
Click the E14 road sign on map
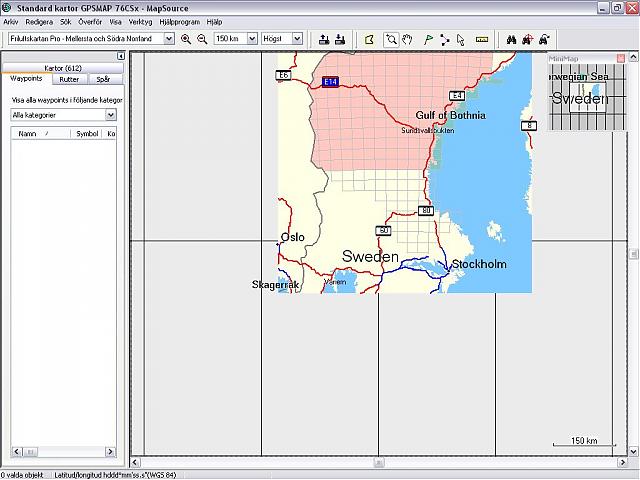point(330,82)
